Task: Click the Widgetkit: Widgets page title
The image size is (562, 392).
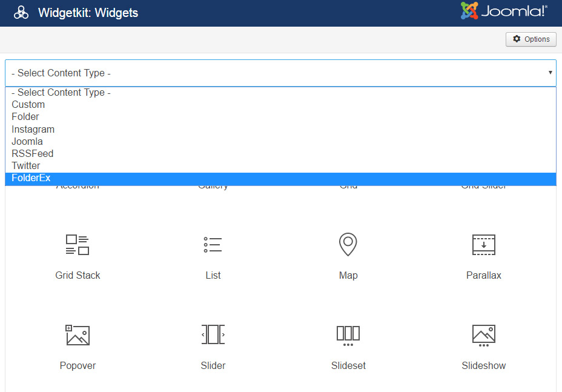Action: [88, 13]
